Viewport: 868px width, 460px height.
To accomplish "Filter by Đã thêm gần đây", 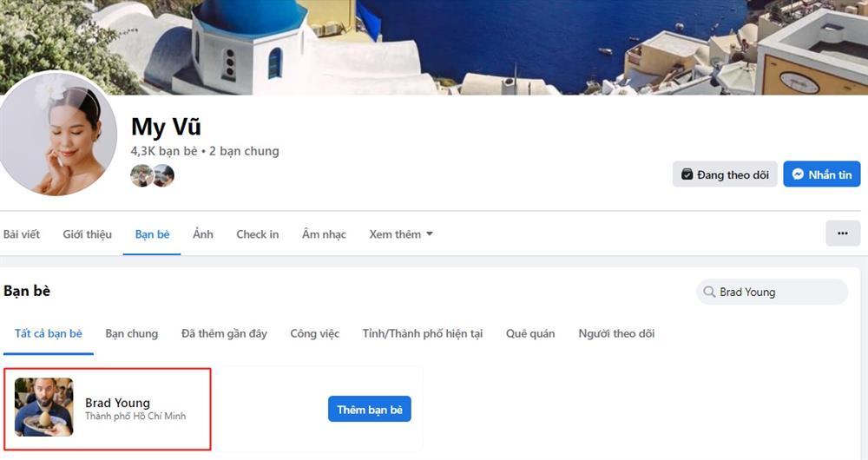I will (x=224, y=333).
